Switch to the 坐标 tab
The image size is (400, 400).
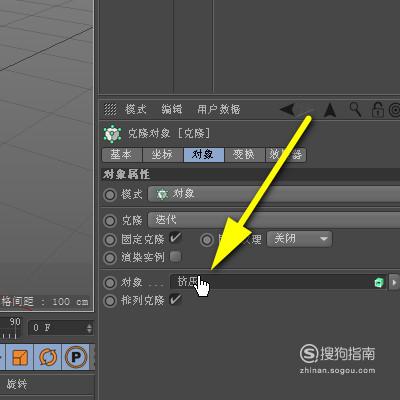pyautogui.click(x=163, y=155)
